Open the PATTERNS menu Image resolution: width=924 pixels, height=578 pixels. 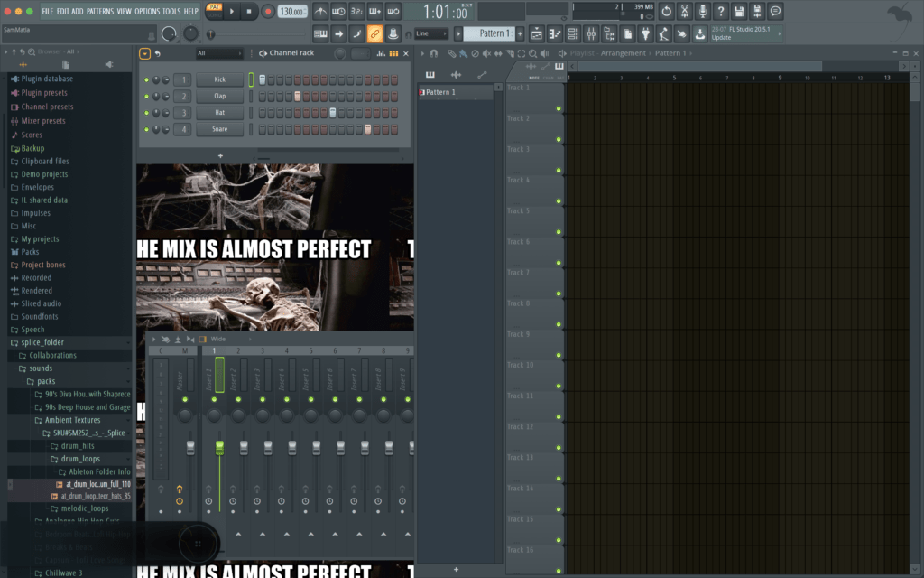coord(100,11)
